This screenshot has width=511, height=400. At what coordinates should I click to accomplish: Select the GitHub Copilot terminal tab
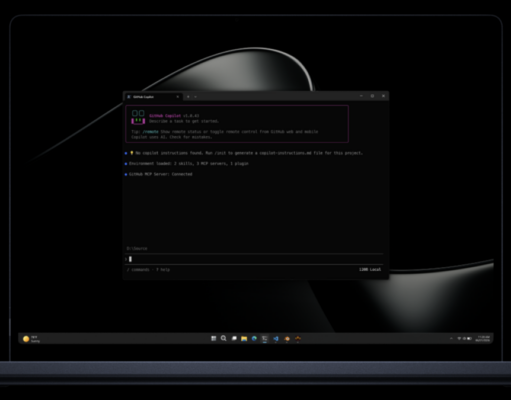(153, 97)
